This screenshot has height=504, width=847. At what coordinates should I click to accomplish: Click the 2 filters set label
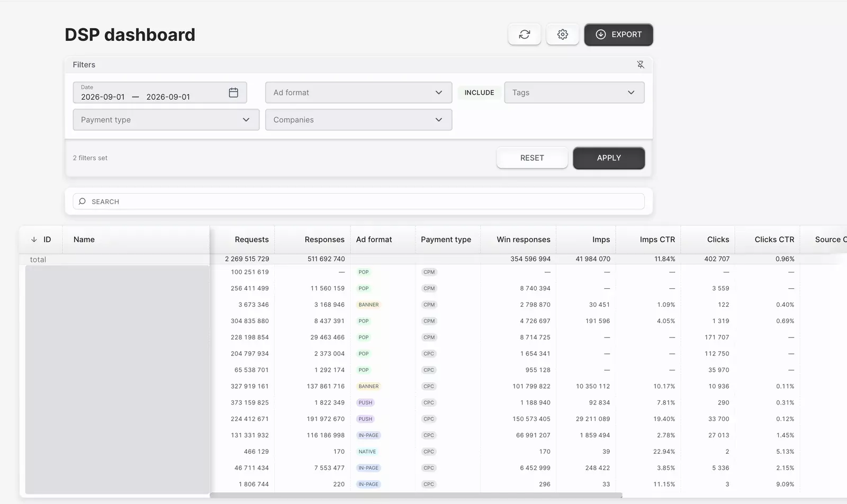(90, 158)
